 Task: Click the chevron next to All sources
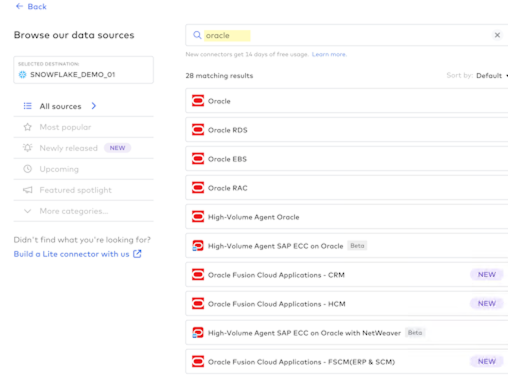[94, 106]
